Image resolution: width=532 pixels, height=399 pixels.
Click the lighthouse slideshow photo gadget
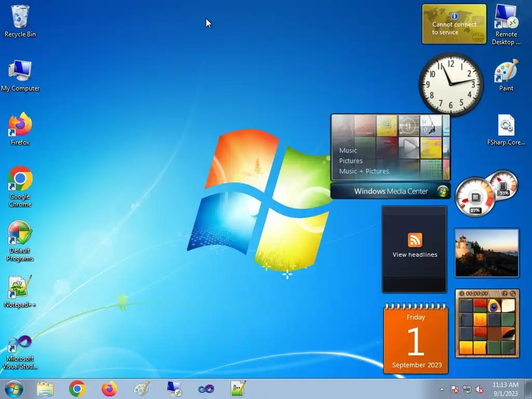487,253
